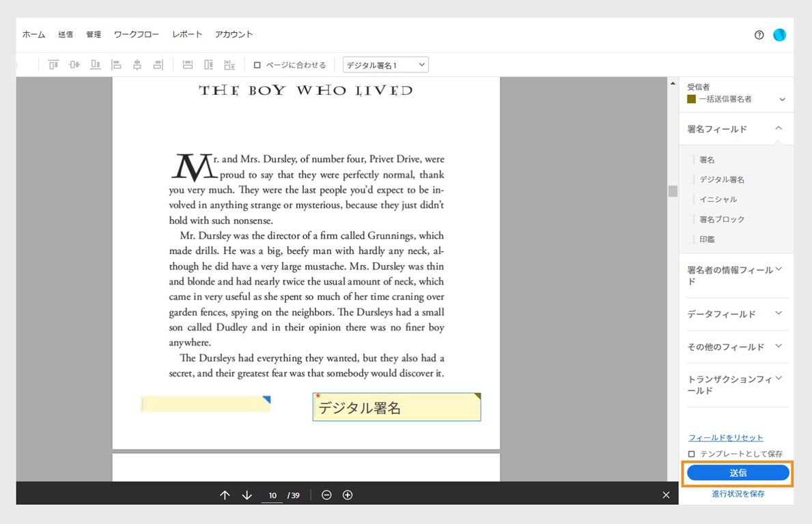Screen dimensions: 812x524
Task: Check テンプレートとして保存 to save as template
Action: pyautogui.click(x=692, y=454)
